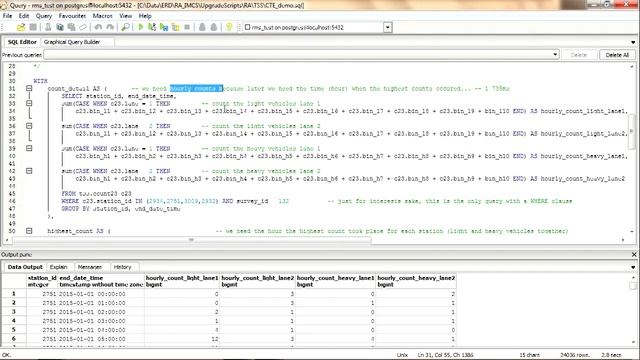Click the hourly_count_light_lane1 column header
This screenshot has width=640, height=360.
[182, 281]
